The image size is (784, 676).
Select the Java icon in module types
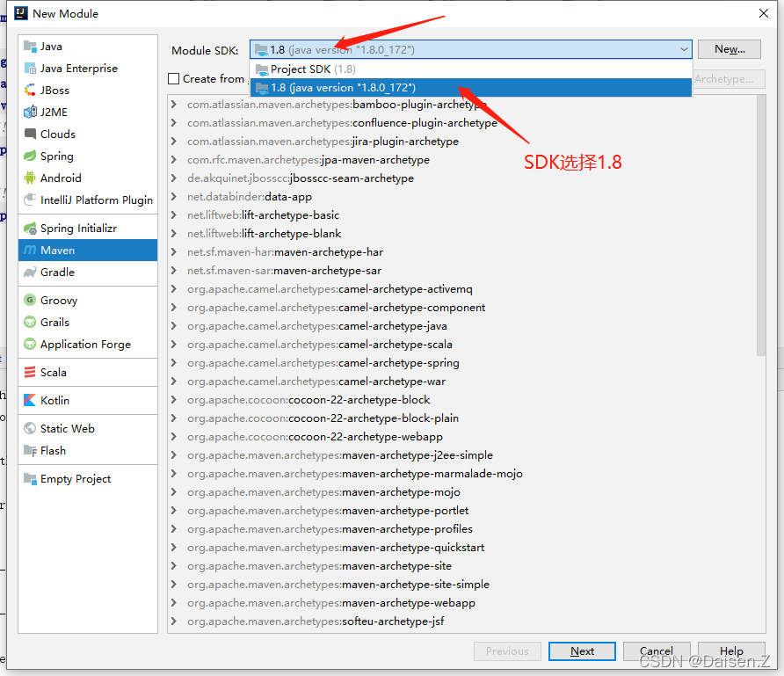(x=30, y=47)
